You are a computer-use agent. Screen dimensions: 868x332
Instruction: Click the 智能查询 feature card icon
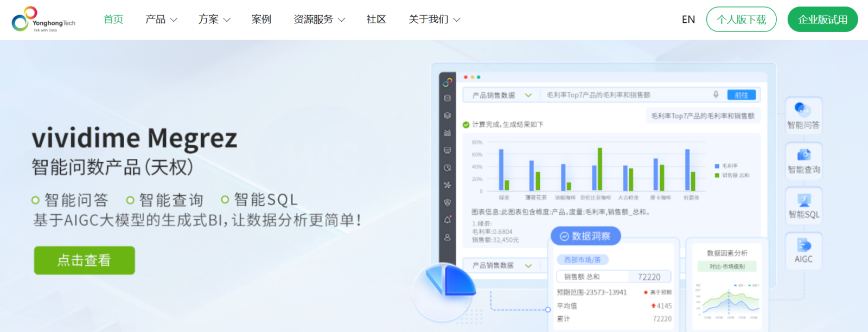(804, 155)
